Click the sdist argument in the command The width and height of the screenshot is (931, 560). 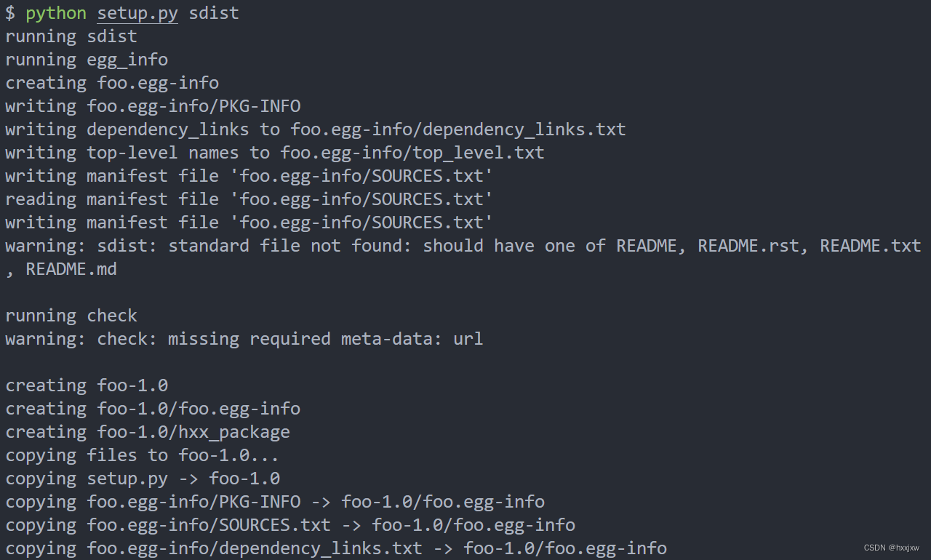214,13
